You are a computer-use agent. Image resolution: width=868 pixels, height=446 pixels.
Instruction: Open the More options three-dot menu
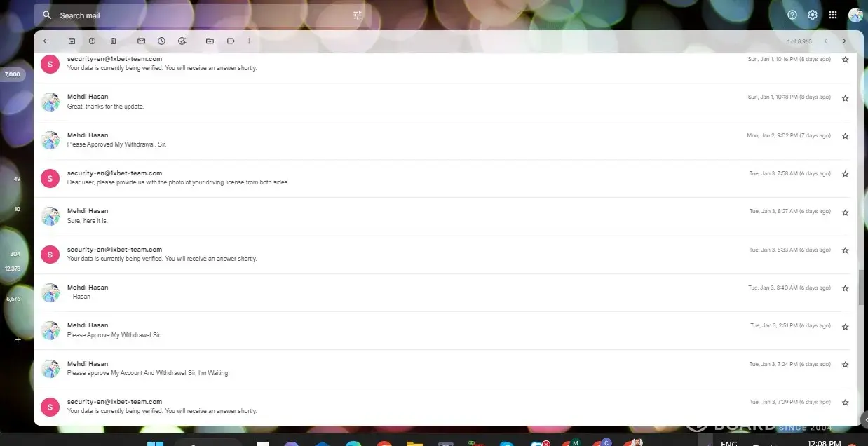tap(249, 41)
